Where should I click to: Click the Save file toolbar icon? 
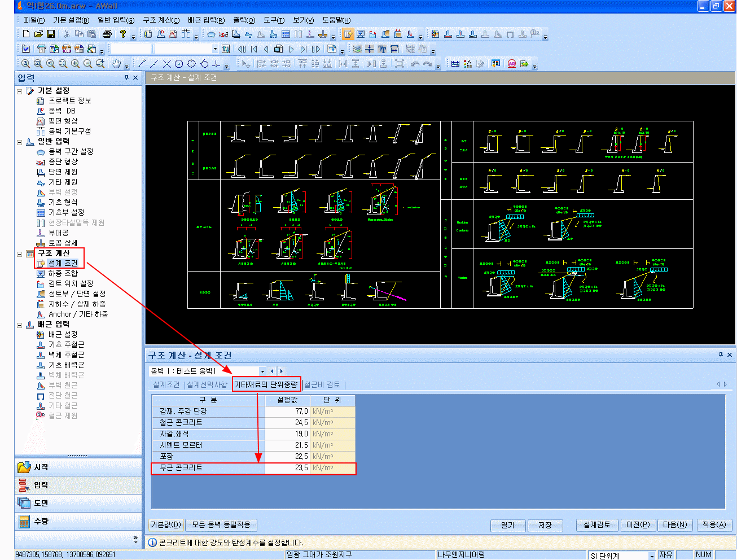pyautogui.click(x=51, y=34)
